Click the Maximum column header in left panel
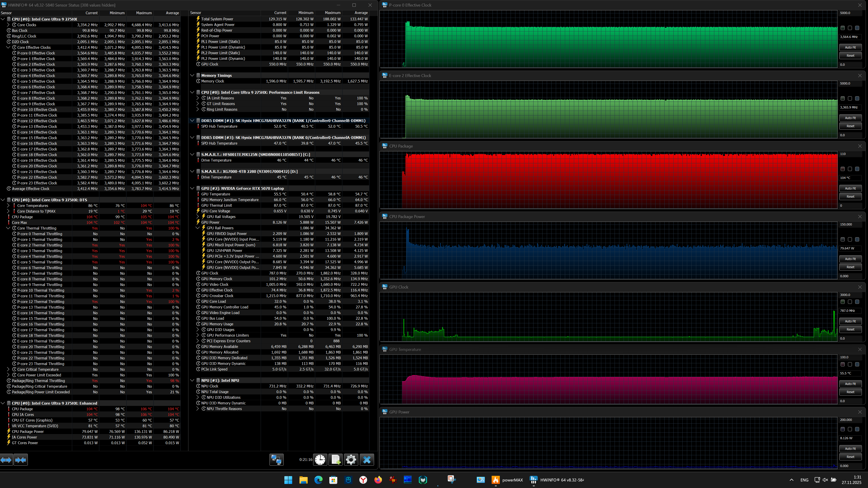 (144, 13)
